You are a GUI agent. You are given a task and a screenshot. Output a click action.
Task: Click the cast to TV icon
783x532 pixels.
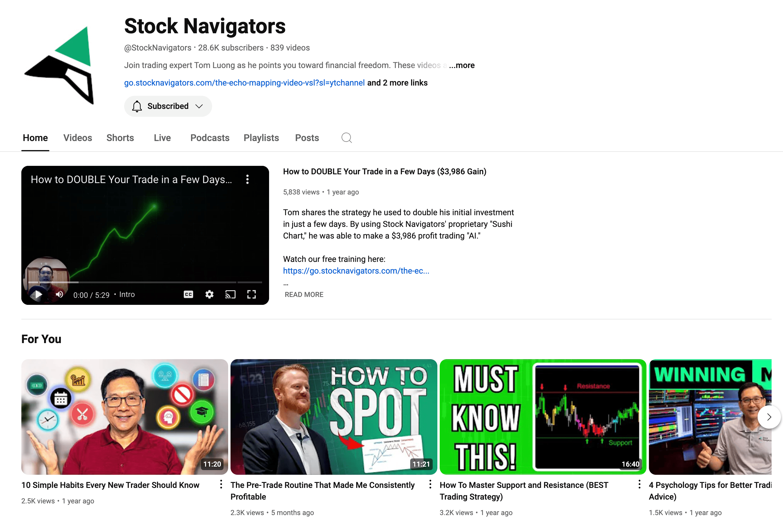tap(230, 295)
